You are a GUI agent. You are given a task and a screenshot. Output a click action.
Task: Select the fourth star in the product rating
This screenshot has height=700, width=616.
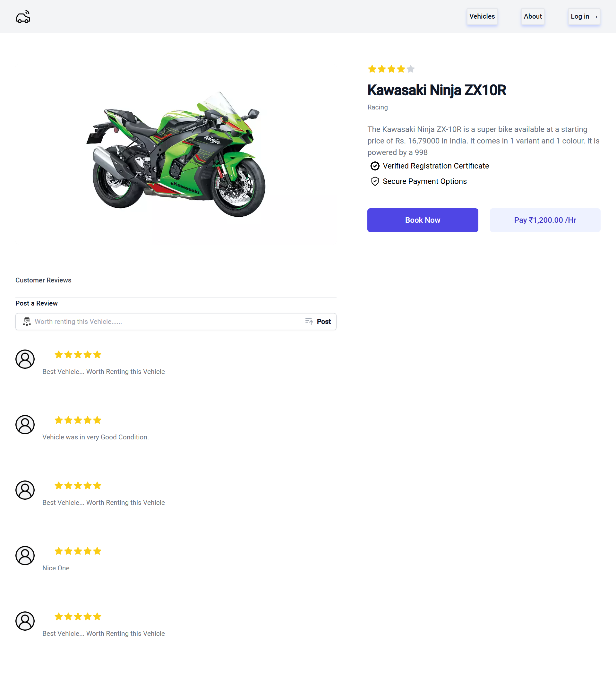tap(400, 69)
